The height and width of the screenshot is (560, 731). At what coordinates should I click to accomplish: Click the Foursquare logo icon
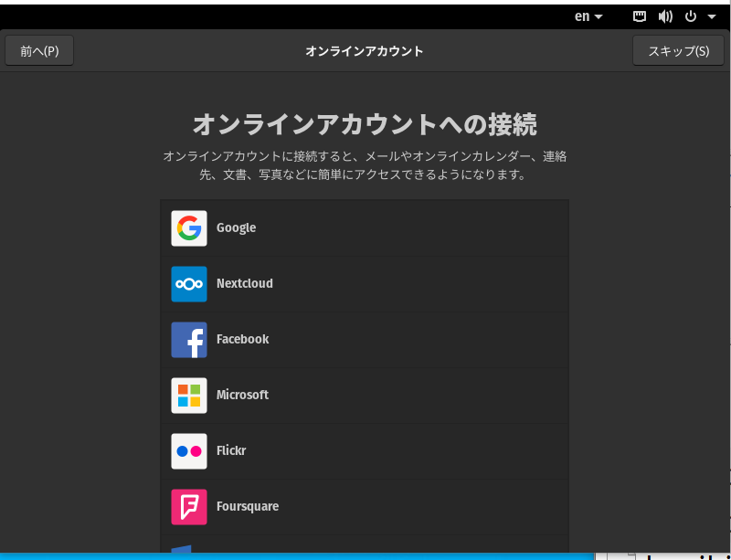click(189, 507)
